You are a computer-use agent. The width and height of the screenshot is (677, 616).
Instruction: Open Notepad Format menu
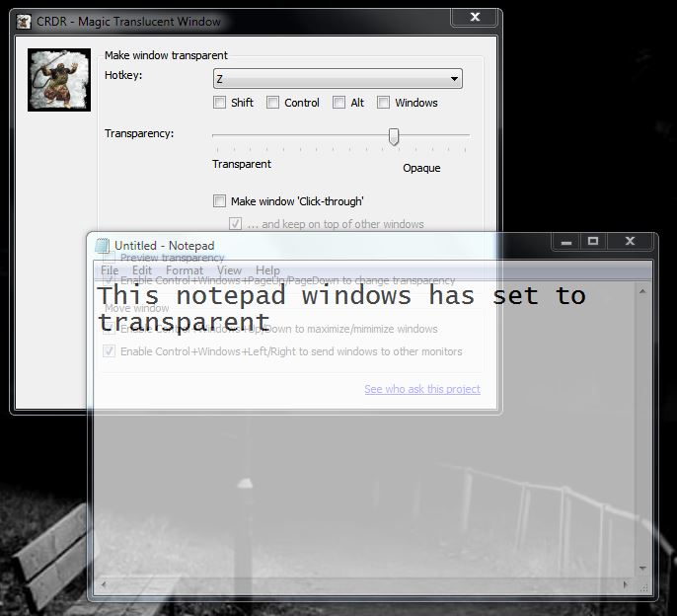pos(185,270)
